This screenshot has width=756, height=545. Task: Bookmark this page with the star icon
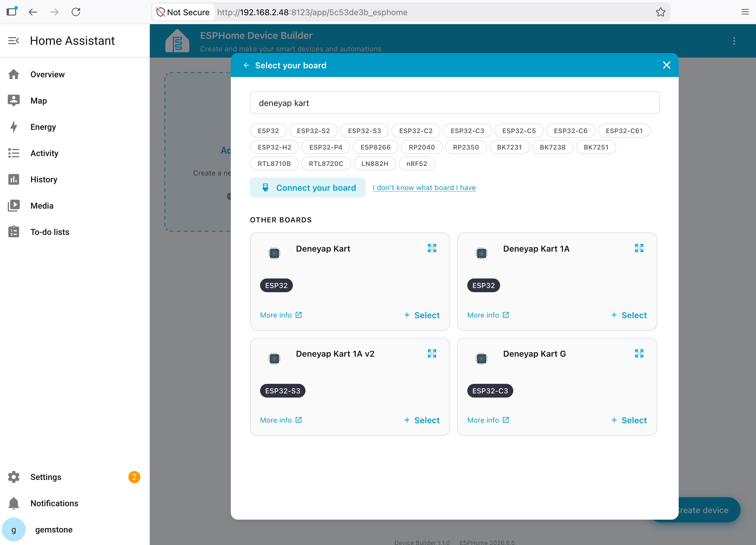660,12
